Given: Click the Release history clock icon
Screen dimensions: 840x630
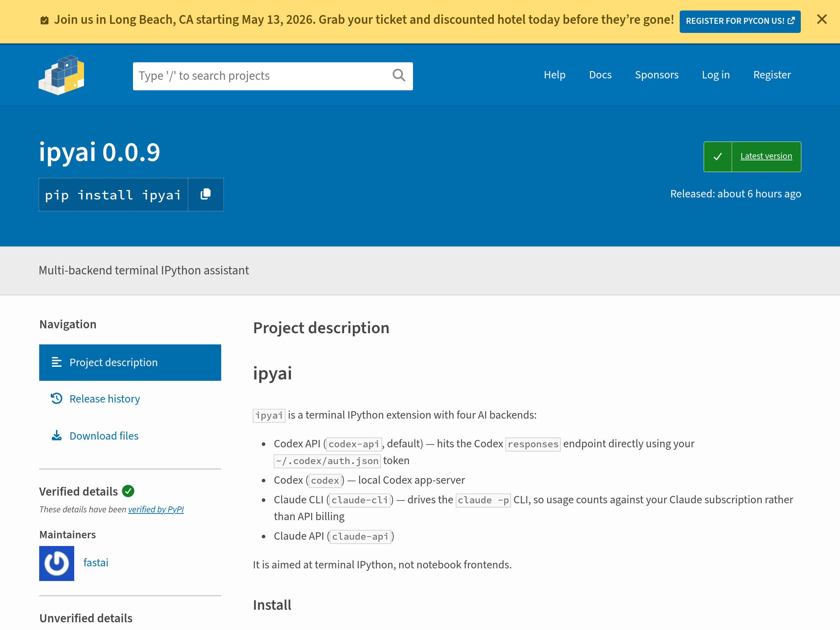Looking at the screenshot, I should (57, 398).
